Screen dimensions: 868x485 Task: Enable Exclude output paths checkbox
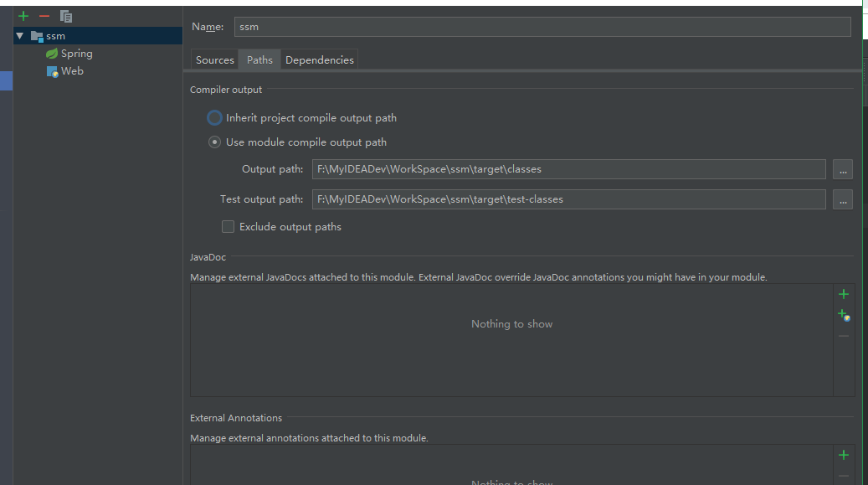(x=228, y=227)
